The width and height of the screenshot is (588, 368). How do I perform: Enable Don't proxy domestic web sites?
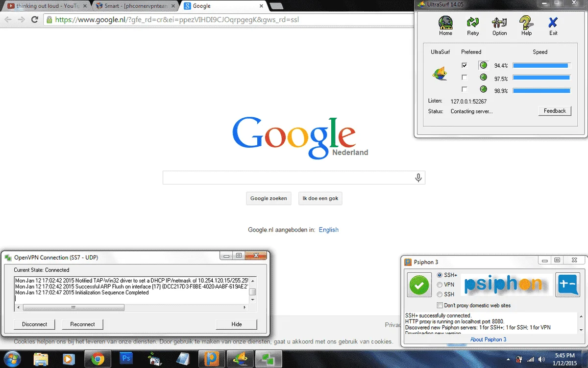pos(440,305)
